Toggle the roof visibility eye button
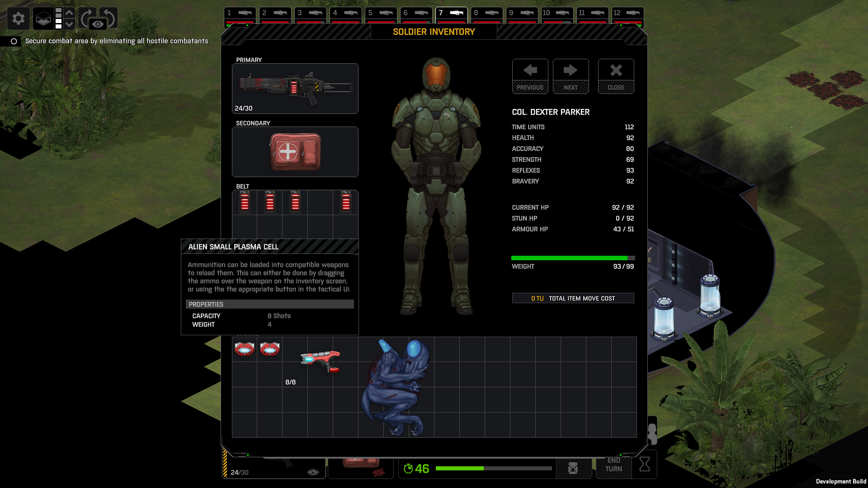The image size is (868, 488). 98,24
